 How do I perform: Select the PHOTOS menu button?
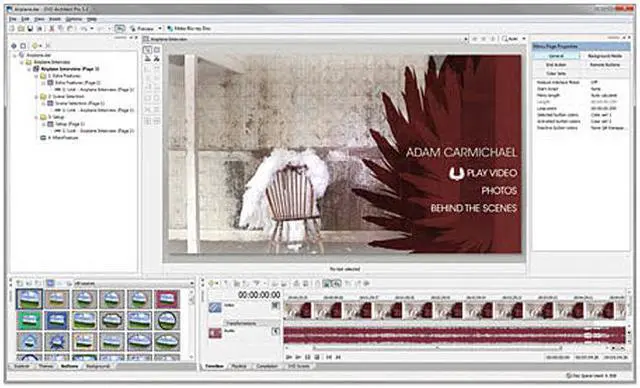point(499,191)
